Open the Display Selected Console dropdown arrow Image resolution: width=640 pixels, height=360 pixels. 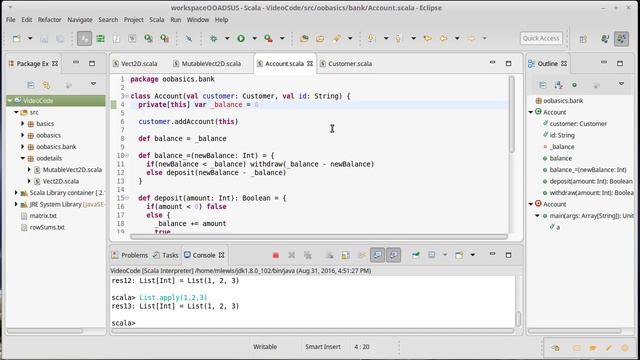click(445, 255)
